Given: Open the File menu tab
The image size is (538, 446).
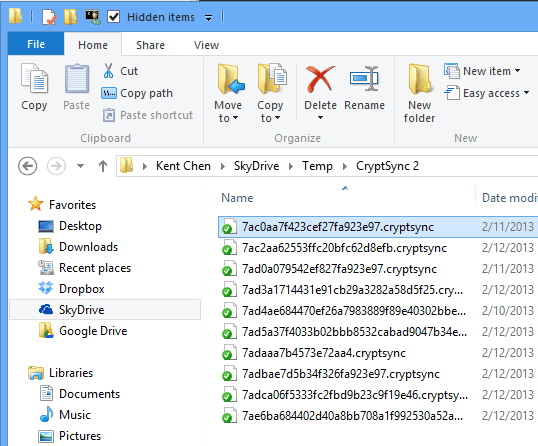Looking at the screenshot, I should tap(36, 44).
